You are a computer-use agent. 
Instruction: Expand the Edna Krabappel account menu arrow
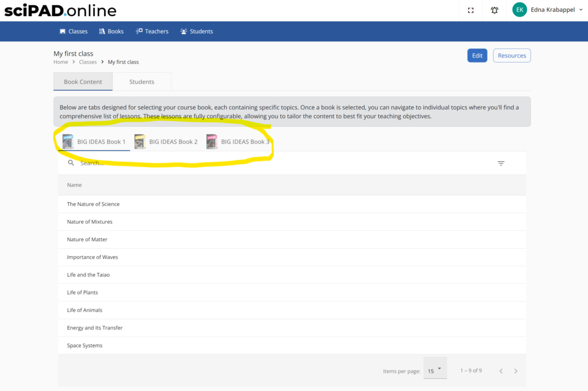pyautogui.click(x=581, y=10)
